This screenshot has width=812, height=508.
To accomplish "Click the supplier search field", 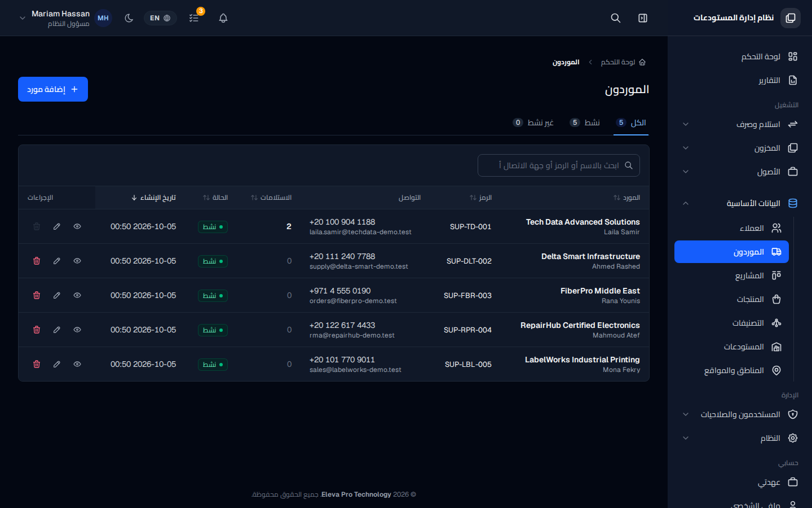I will tap(559, 165).
